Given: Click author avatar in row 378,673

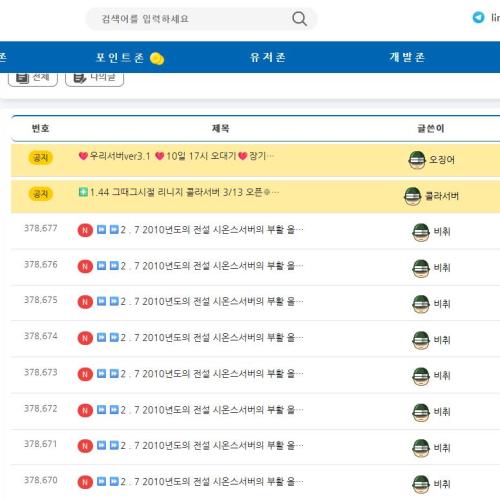Looking at the screenshot, I should 421,376.
